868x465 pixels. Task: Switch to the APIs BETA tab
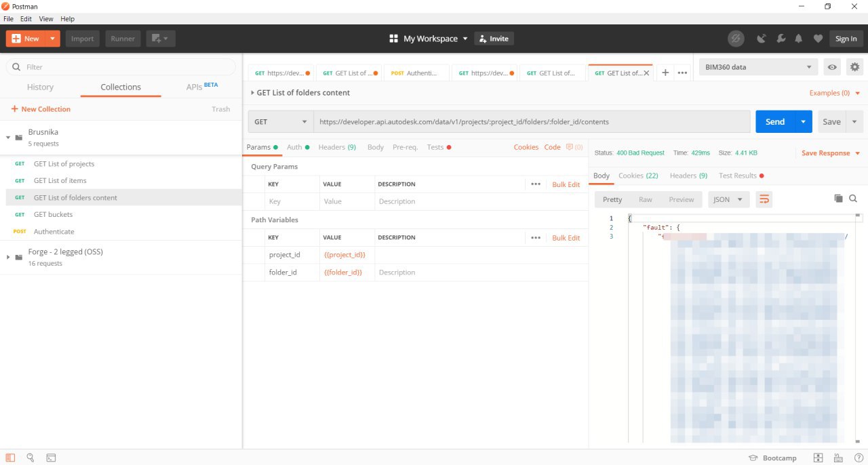point(202,86)
